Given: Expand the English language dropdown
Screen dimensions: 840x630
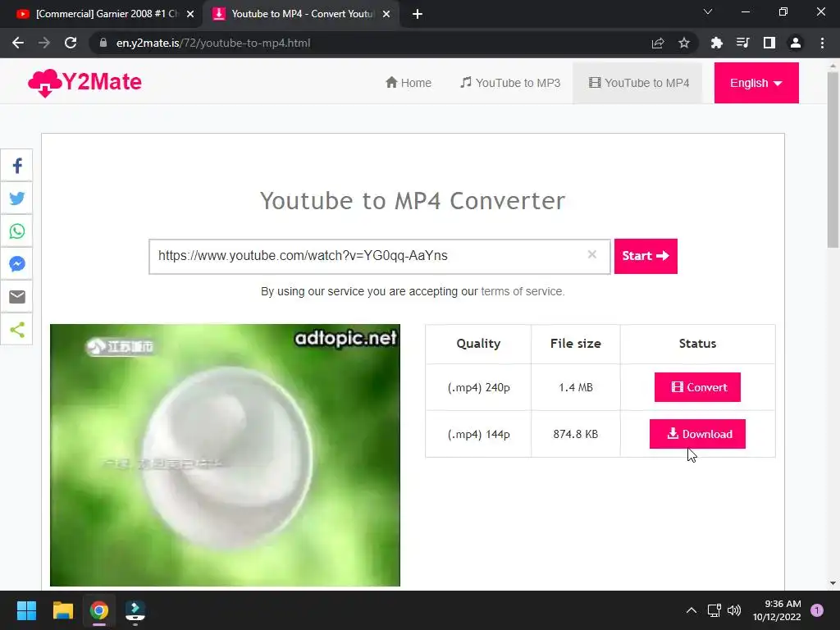Looking at the screenshot, I should [756, 83].
